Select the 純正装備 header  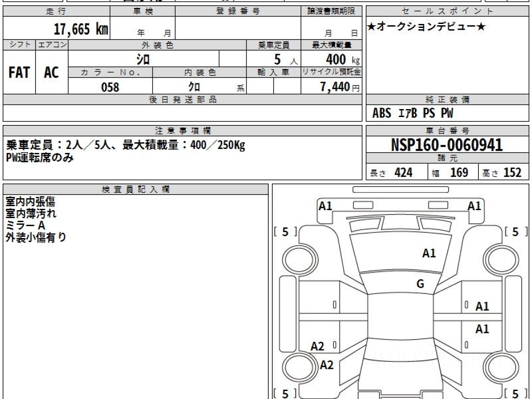(x=448, y=100)
